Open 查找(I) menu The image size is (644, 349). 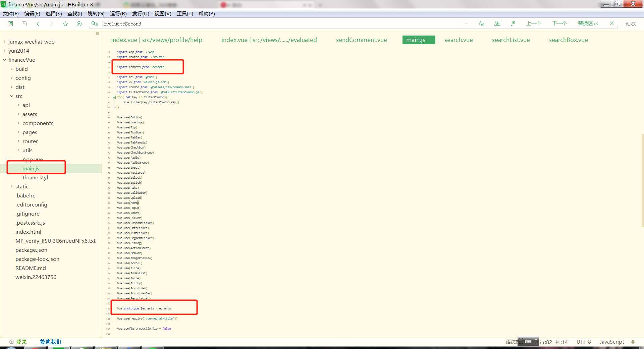click(74, 14)
